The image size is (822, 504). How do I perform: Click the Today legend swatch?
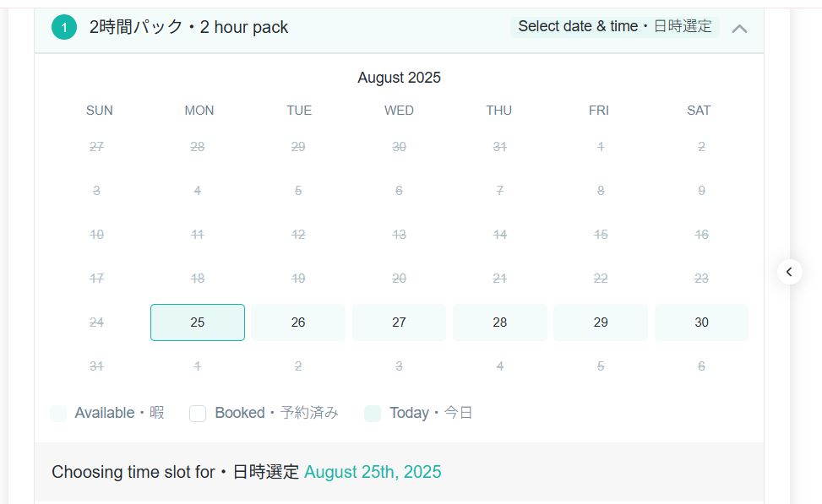(373, 413)
